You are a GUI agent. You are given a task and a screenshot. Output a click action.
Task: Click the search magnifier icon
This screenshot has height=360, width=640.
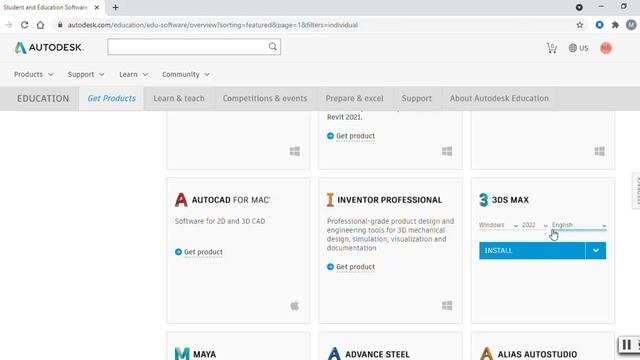(273, 47)
